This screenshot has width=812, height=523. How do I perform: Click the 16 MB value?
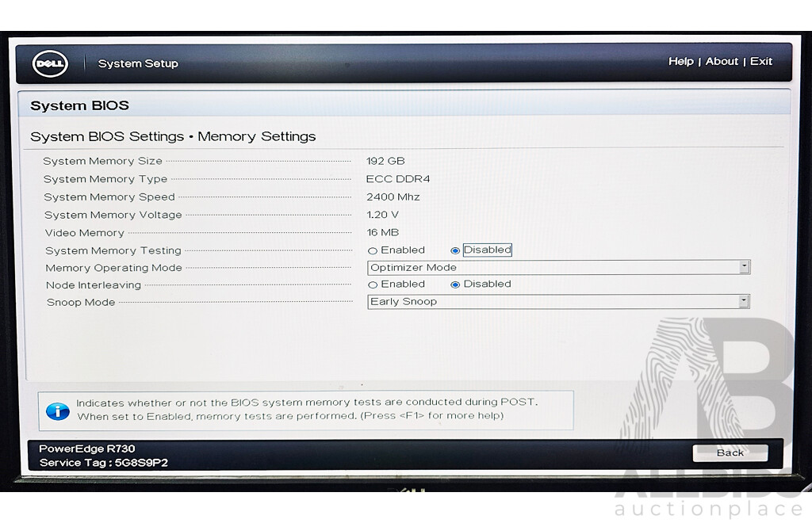[x=383, y=233]
